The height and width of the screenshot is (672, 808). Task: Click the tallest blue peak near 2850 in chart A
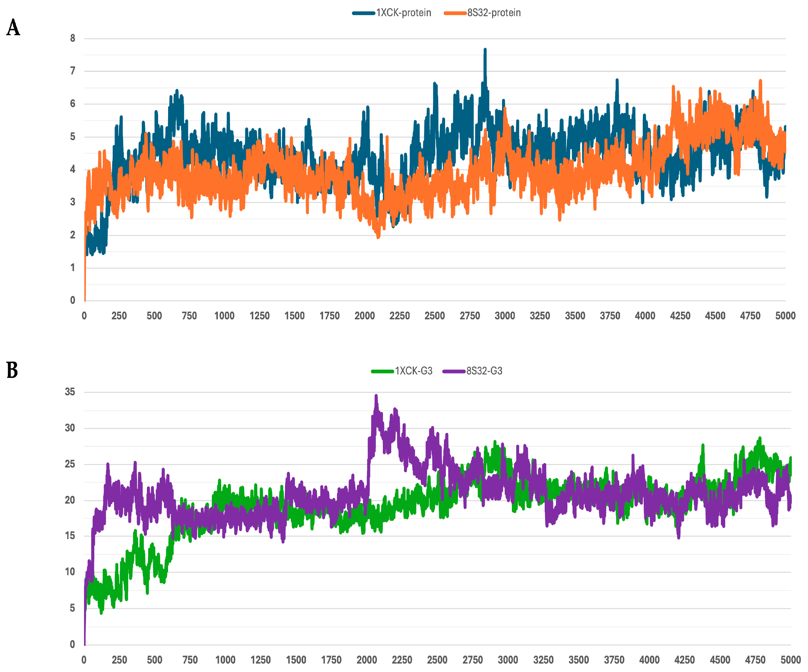pos(485,50)
